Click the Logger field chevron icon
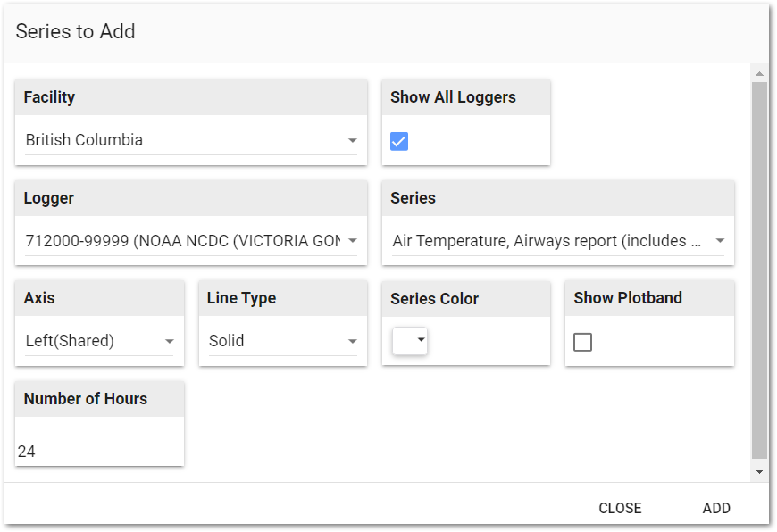Image resolution: width=777 pixels, height=532 pixels. pos(352,241)
